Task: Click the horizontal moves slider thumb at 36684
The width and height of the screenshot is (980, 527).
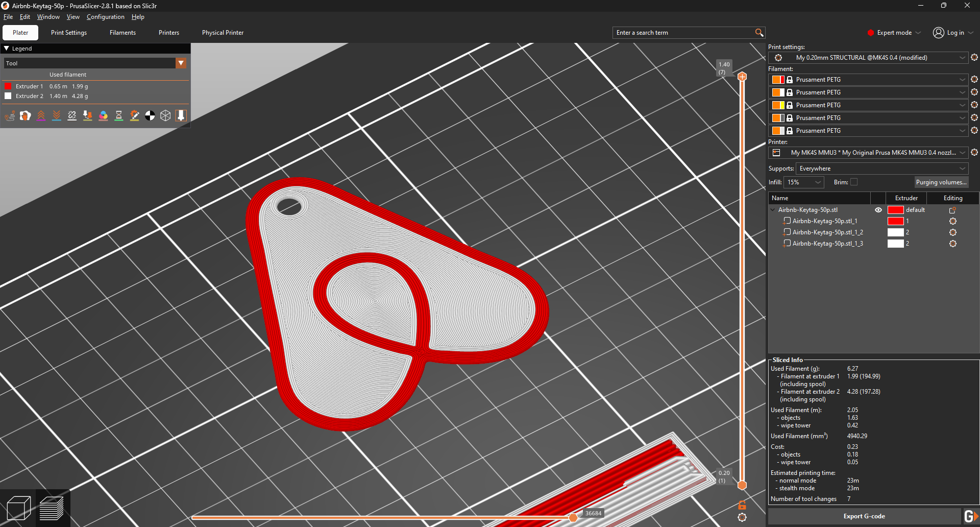Action: click(573, 518)
